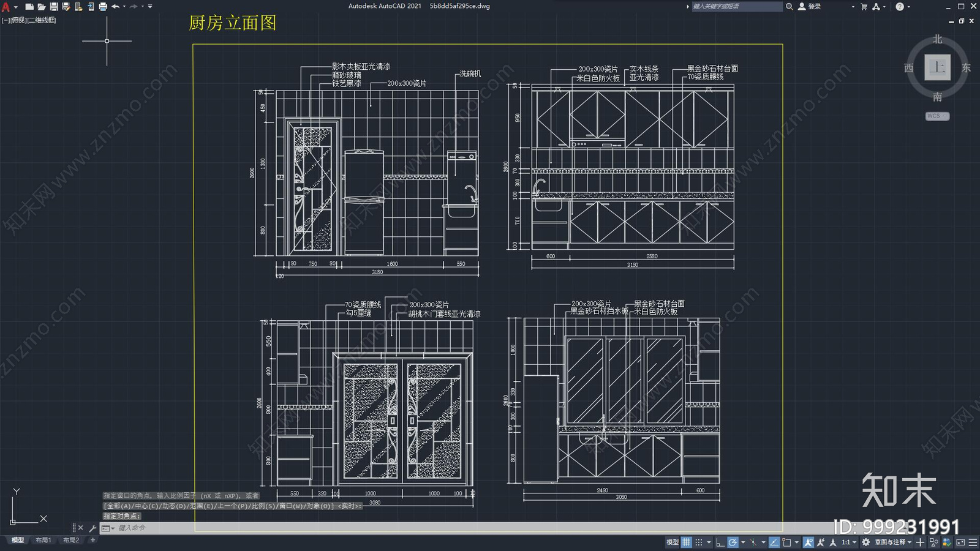Toggle ortho mode in status bar

(x=720, y=542)
